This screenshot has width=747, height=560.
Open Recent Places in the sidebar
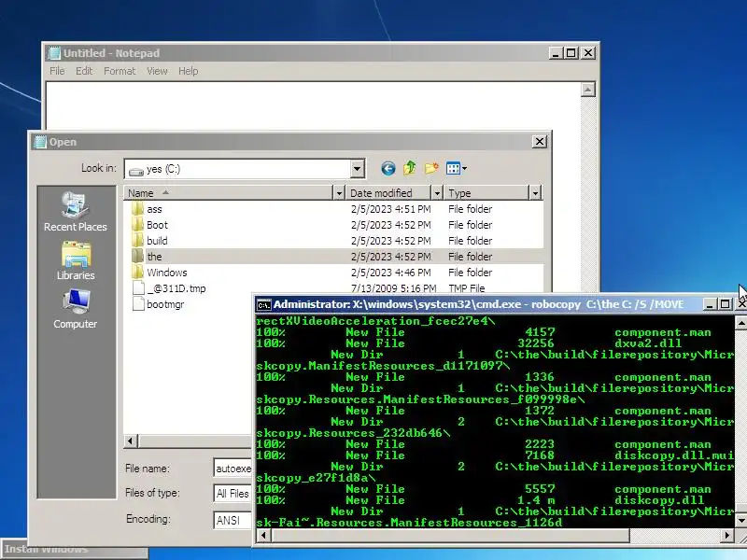pos(76,212)
